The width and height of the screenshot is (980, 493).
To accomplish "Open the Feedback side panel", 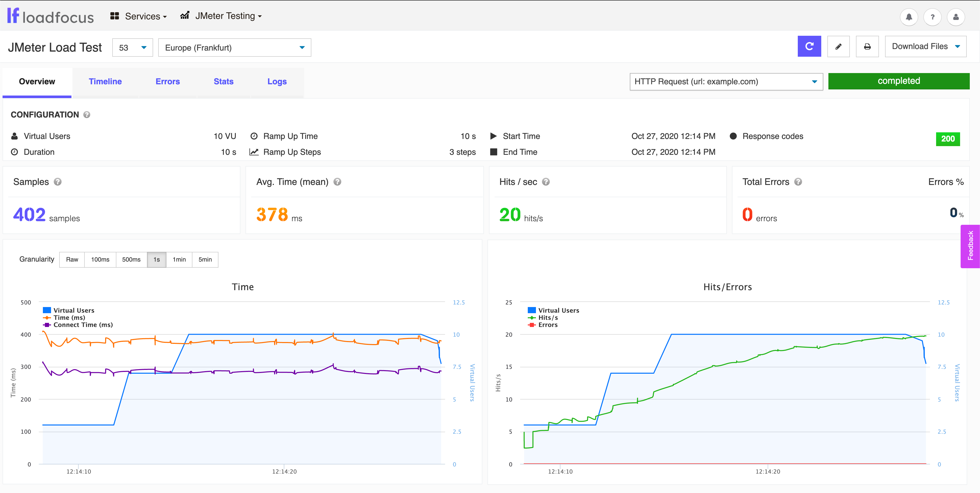I will [x=971, y=246].
